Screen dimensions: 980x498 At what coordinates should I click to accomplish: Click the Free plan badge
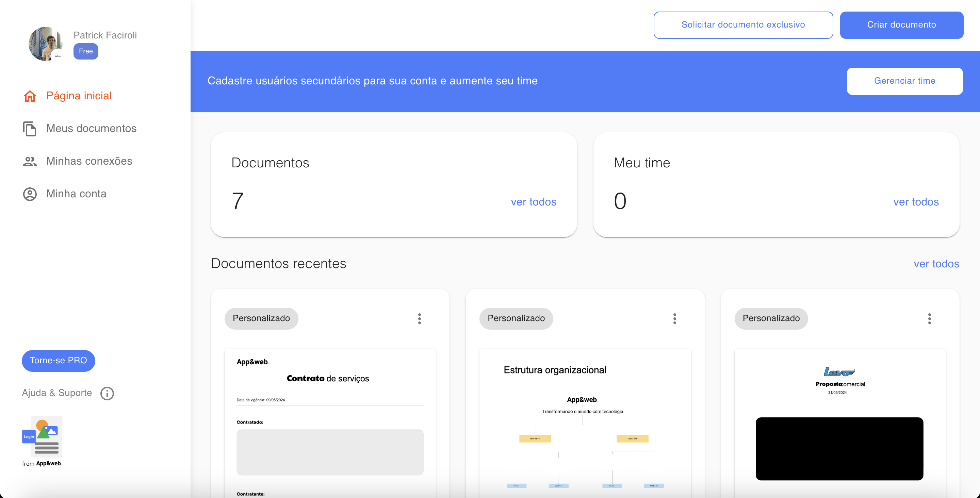[x=86, y=51]
